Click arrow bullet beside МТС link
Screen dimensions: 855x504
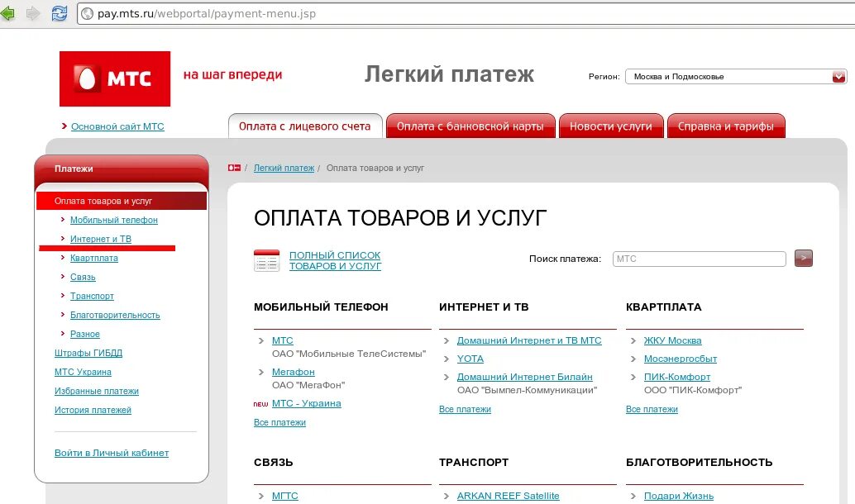click(x=261, y=340)
